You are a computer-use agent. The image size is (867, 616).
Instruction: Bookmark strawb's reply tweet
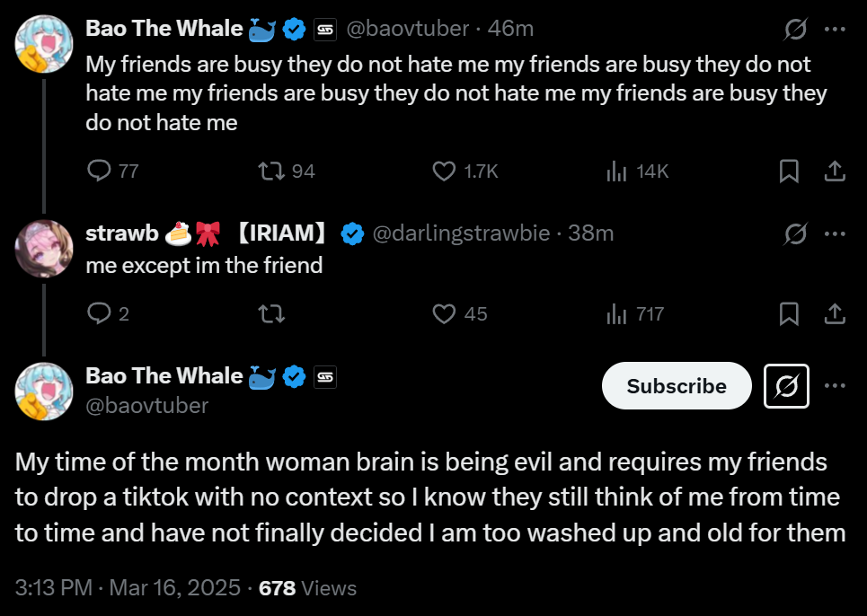tap(789, 313)
